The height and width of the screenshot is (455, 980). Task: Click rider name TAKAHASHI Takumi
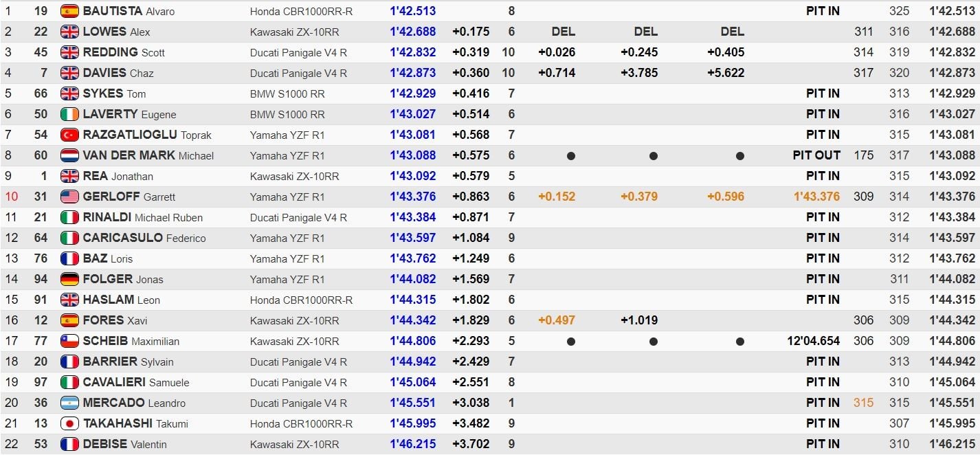point(135,423)
